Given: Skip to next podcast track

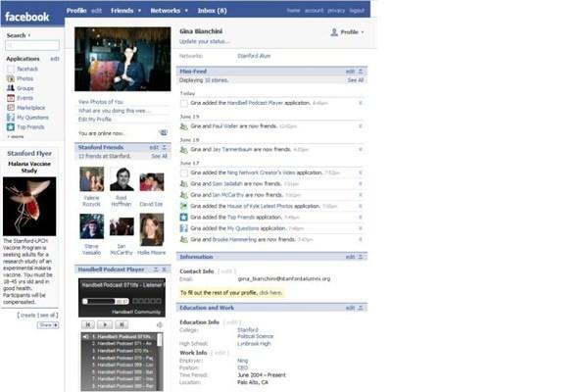Looking at the screenshot, I should tap(122, 324).
